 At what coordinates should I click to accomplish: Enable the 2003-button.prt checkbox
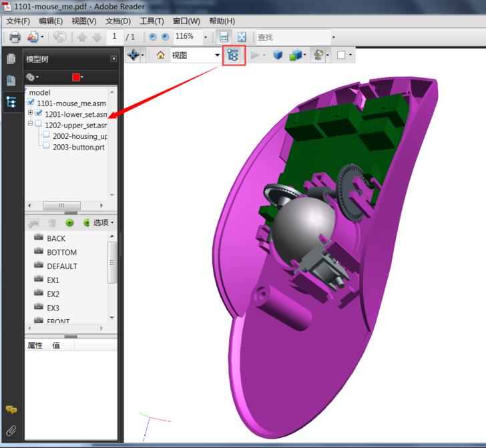click(x=46, y=147)
